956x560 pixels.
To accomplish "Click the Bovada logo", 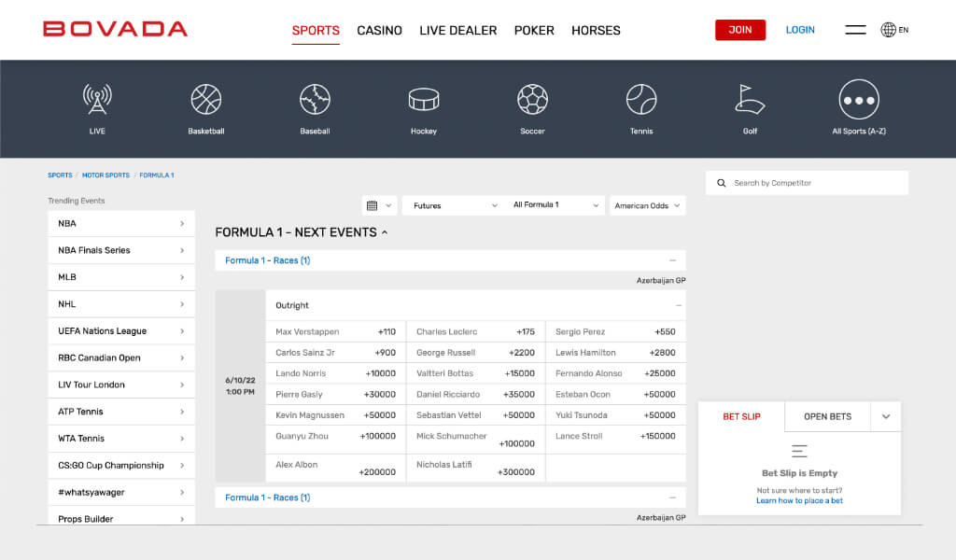I will [115, 29].
